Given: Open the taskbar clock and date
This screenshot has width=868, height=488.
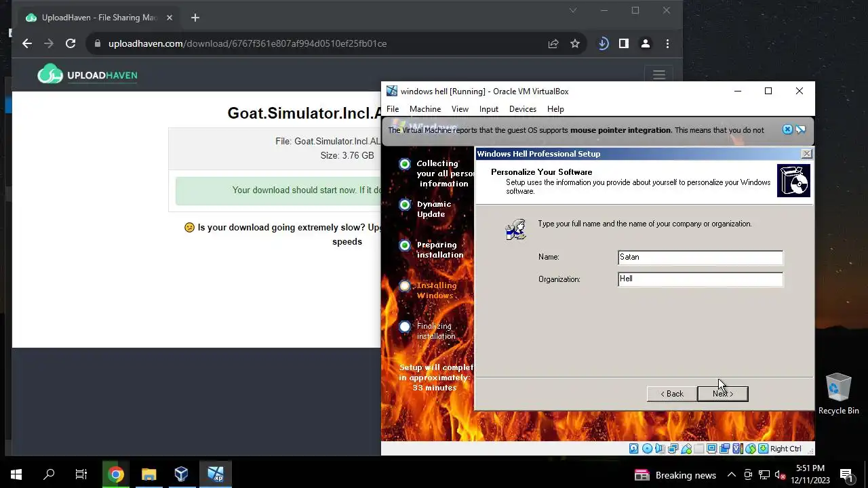Looking at the screenshot, I should [810, 474].
